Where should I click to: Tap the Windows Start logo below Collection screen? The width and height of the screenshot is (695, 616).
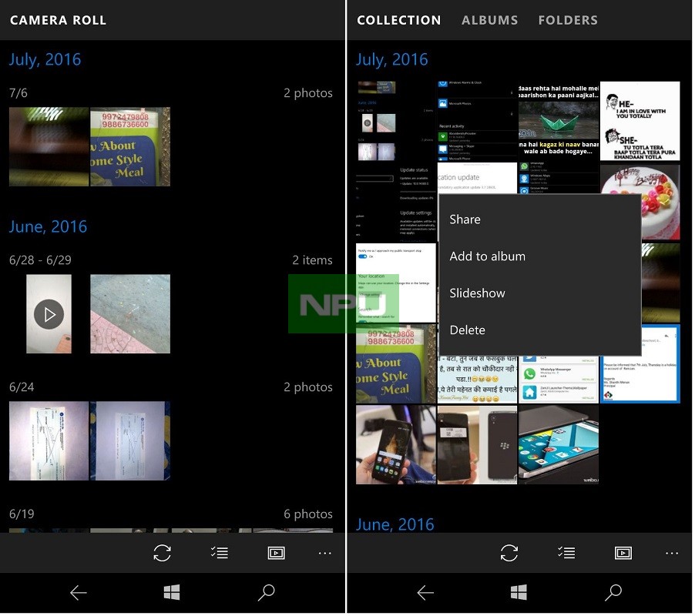coord(519,594)
